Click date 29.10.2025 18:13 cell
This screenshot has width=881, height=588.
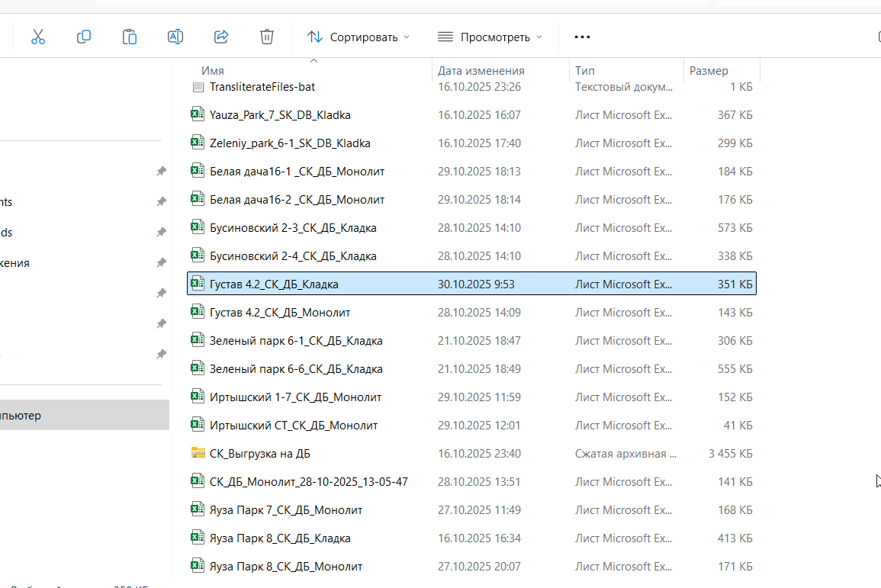[479, 172]
